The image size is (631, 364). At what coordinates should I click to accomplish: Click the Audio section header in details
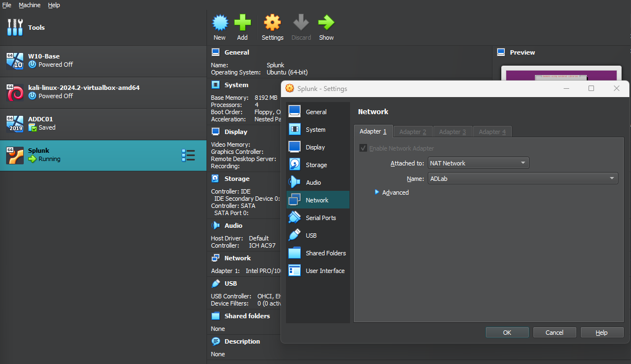(234, 226)
